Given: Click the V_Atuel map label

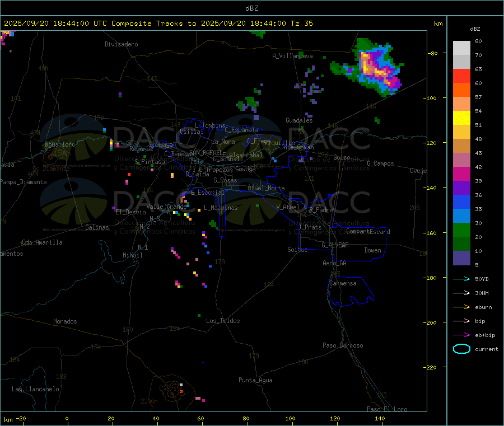Looking at the screenshot, I should tap(288, 207).
